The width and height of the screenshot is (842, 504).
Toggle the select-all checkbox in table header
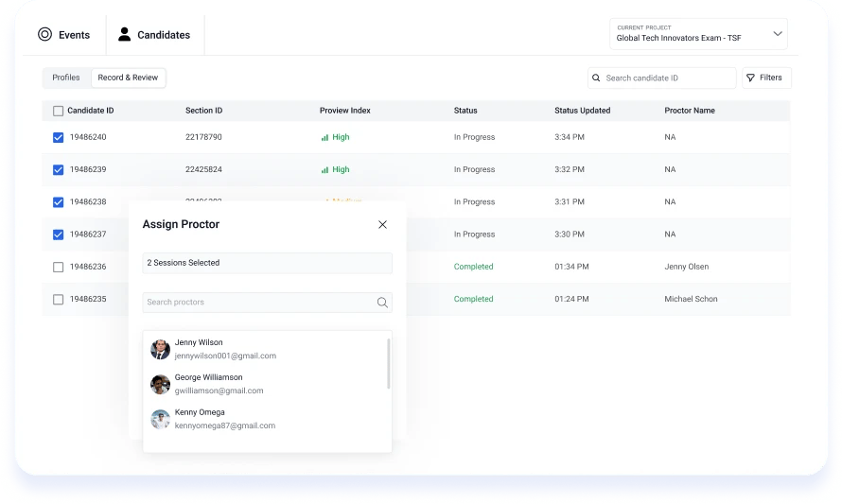point(58,111)
